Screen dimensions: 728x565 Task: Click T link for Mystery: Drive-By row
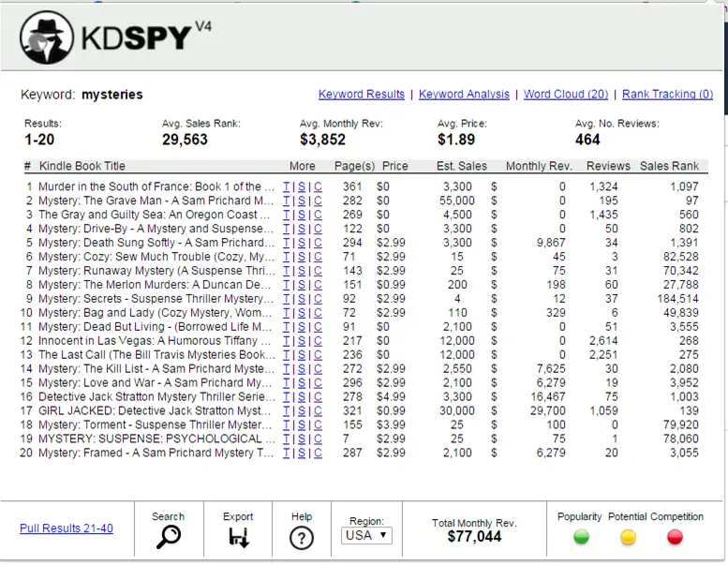[286, 229]
